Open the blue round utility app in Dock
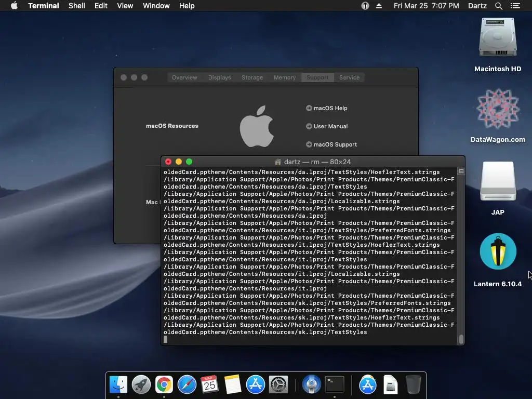The height and width of the screenshot is (399, 532). (x=312, y=385)
